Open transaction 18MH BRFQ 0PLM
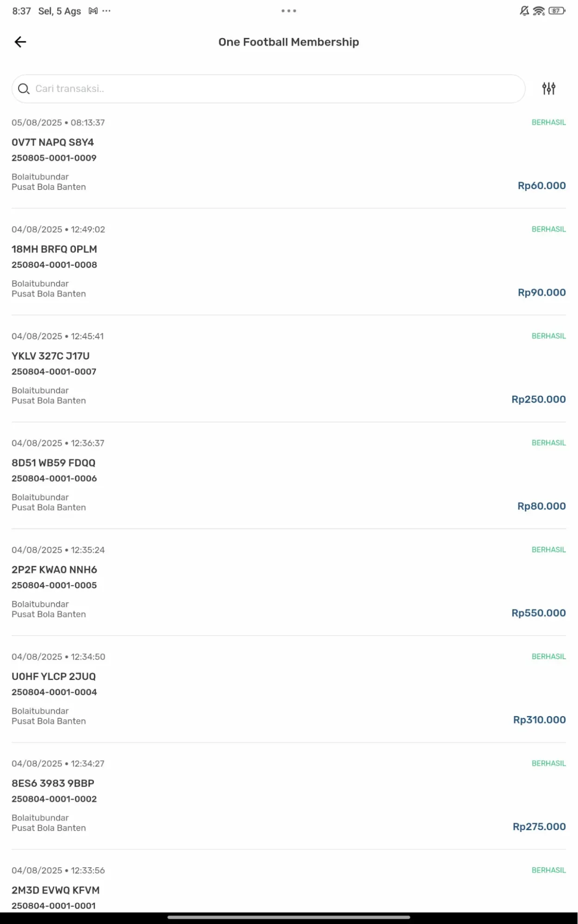This screenshot has height=924, width=578. [x=289, y=262]
